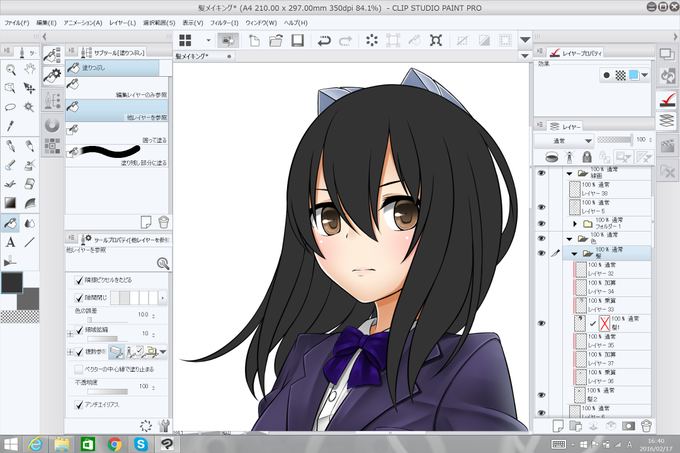Screen dimensions: 680x453
Task: Toggle the 領域拡縮 checkbox
Action: pyautogui.click(x=79, y=330)
